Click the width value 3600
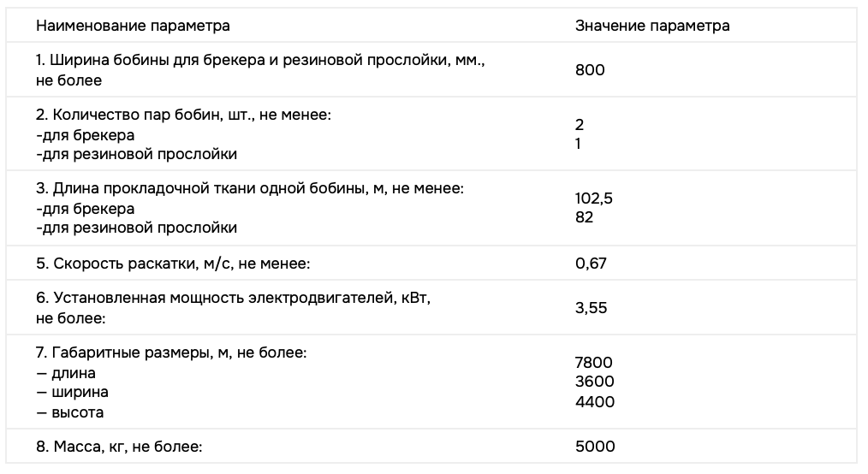This screenshot has width=868, height=474. (594, 382)
